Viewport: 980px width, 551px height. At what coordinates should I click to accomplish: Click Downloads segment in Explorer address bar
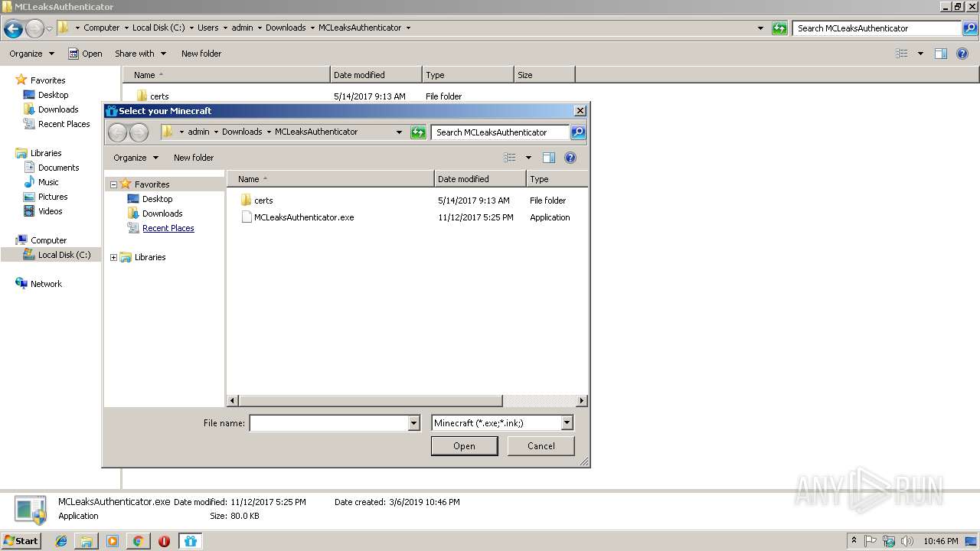tap(286, 28)
